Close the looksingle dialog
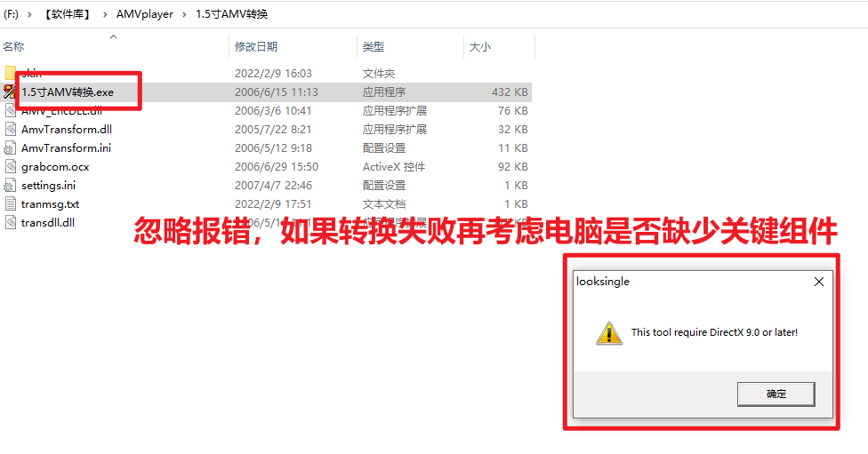 pyautogui.click(x=819, y=282)
